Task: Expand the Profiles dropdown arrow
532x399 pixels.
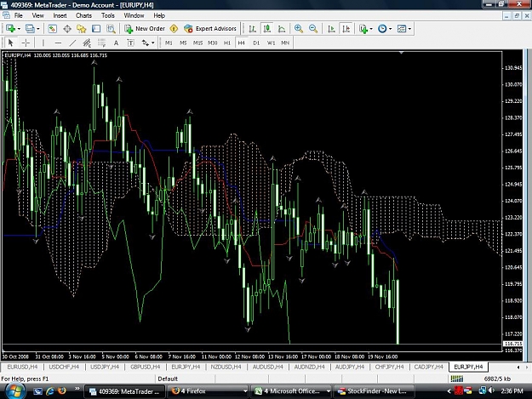Action: click(x=38, y=29)
